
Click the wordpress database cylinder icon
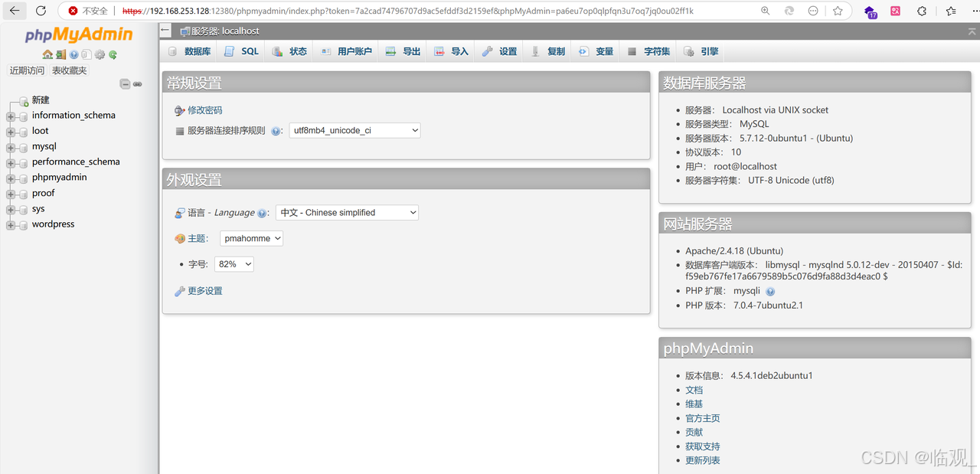24,225
